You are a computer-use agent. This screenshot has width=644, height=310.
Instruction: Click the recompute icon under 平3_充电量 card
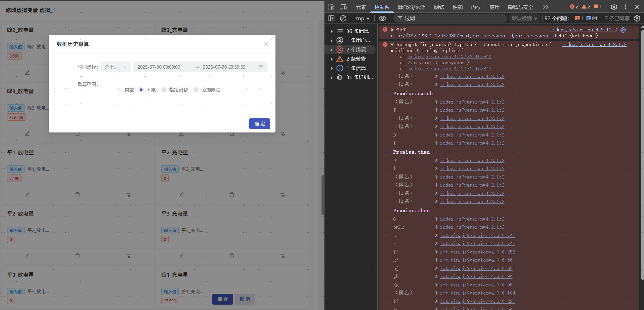click(283, 256)
